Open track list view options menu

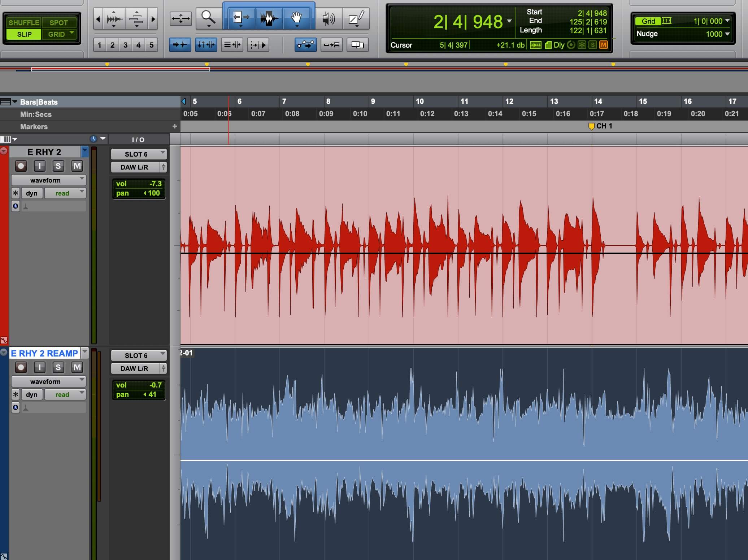pos(9,139)
